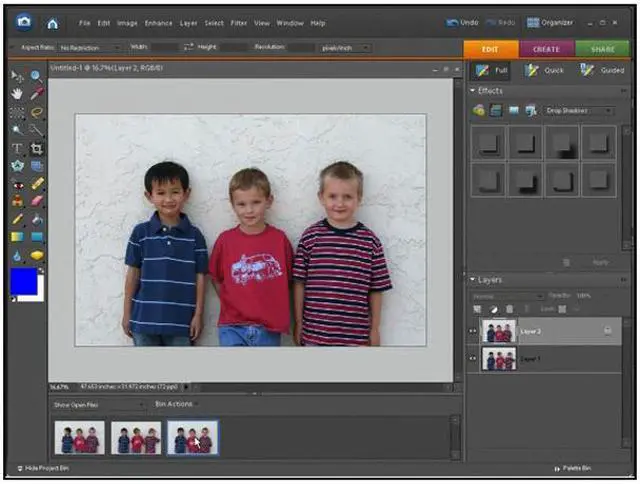Swap Width and Height values icon
The width and height of the screenshot is (640, 484).
click(188, 47)
